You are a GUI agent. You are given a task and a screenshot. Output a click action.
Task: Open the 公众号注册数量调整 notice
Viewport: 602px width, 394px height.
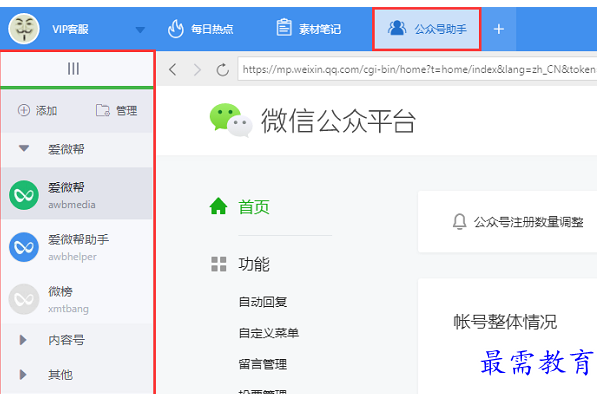tap(529, 222)
